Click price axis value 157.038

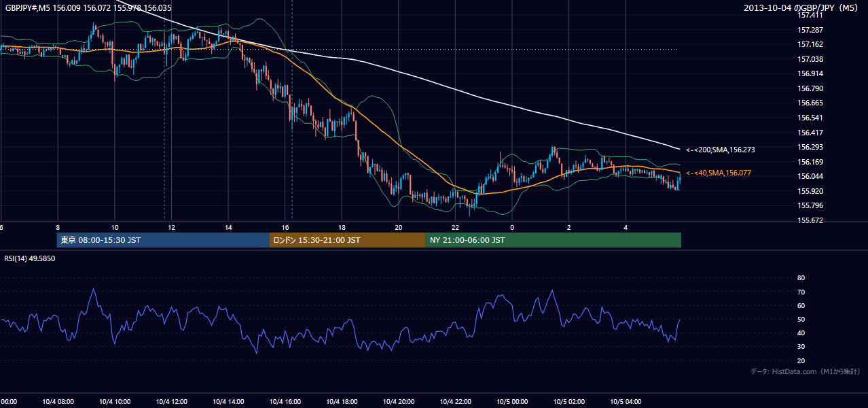(x=810, y=59)
